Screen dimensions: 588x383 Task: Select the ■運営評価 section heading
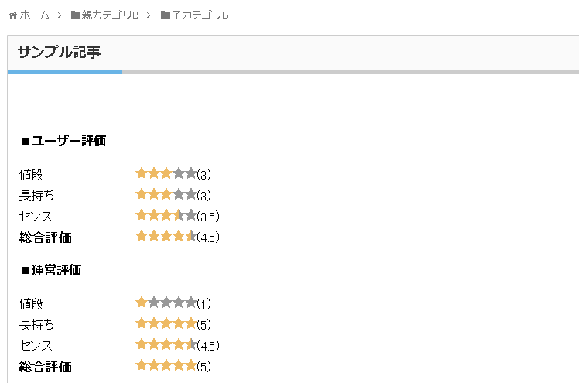[x=50, y=270]
